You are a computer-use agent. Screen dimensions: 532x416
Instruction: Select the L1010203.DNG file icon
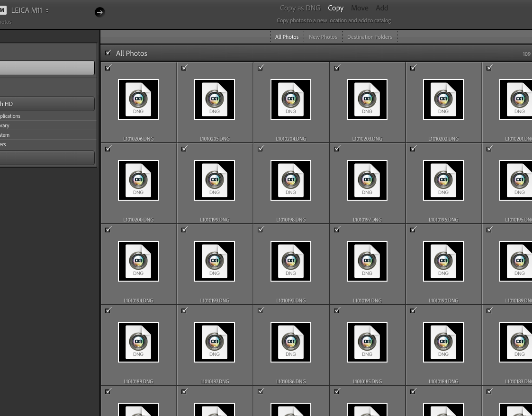pos(367,99)
